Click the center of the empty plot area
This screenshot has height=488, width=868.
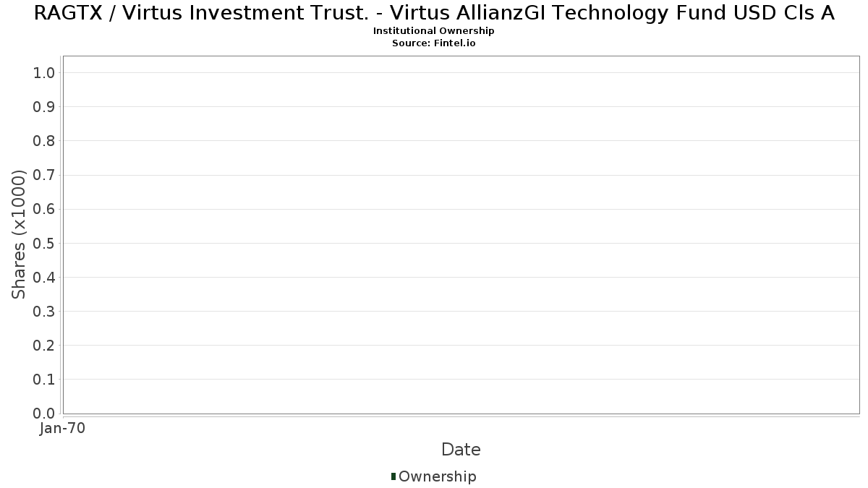461,234
